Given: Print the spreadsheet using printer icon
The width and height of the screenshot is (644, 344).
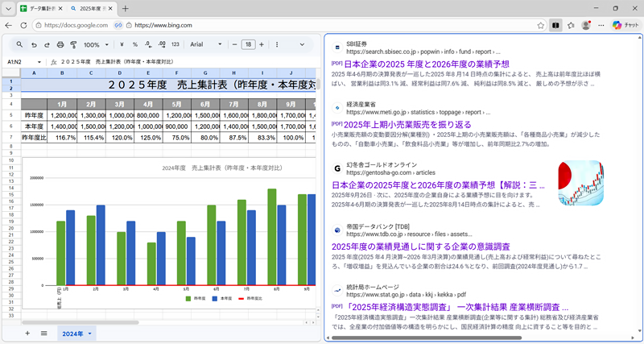Looking at the screenshot, I should tap(60, 44).
